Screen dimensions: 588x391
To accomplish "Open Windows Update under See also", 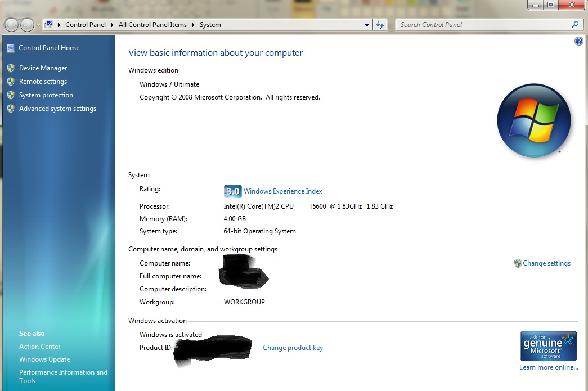I will (x=44, y=359).
